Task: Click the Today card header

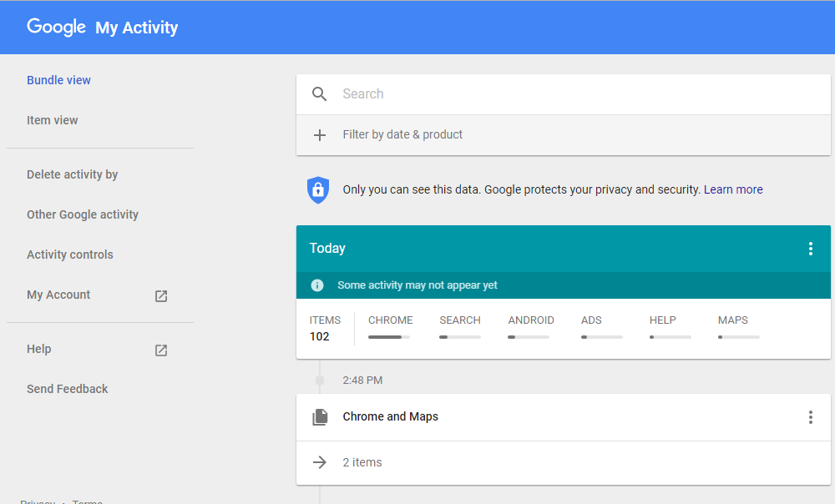Action: click(x=564, y=249)
